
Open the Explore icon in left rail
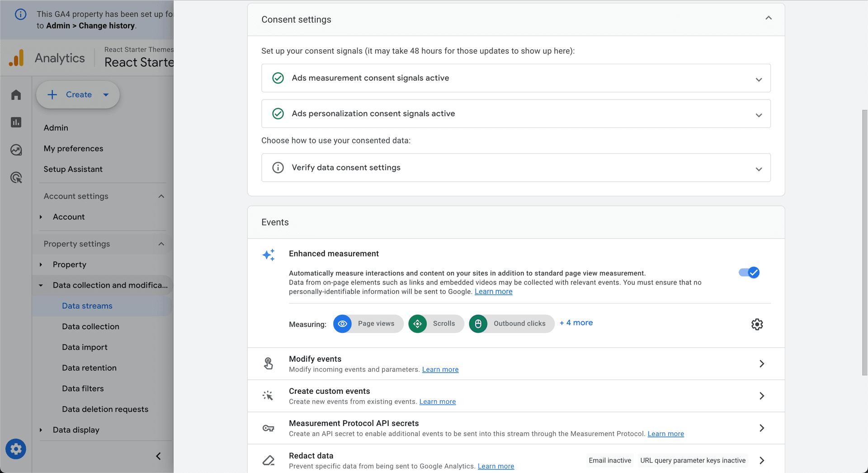[x=16, y=150]
